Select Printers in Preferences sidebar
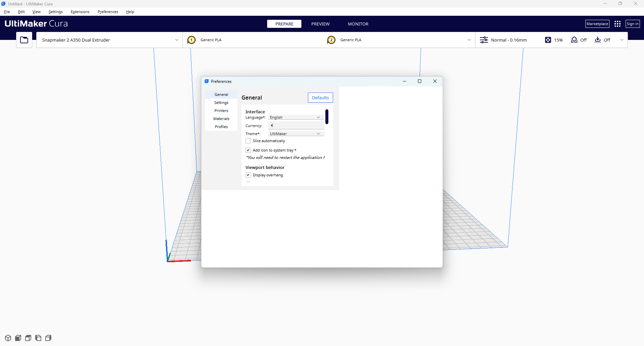Viewport: 644px width, 346px height. pos(221,111)
